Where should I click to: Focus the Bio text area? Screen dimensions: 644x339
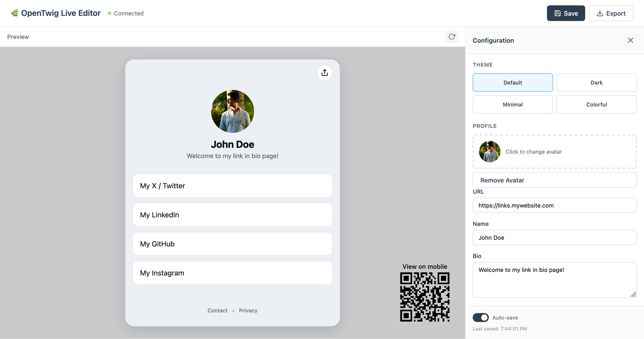point(554,280)
